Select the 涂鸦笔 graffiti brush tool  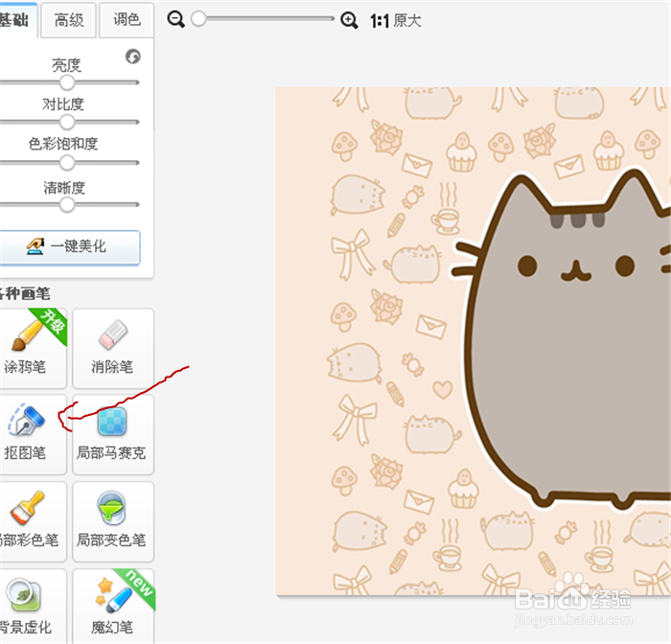(x=33, y=348)
